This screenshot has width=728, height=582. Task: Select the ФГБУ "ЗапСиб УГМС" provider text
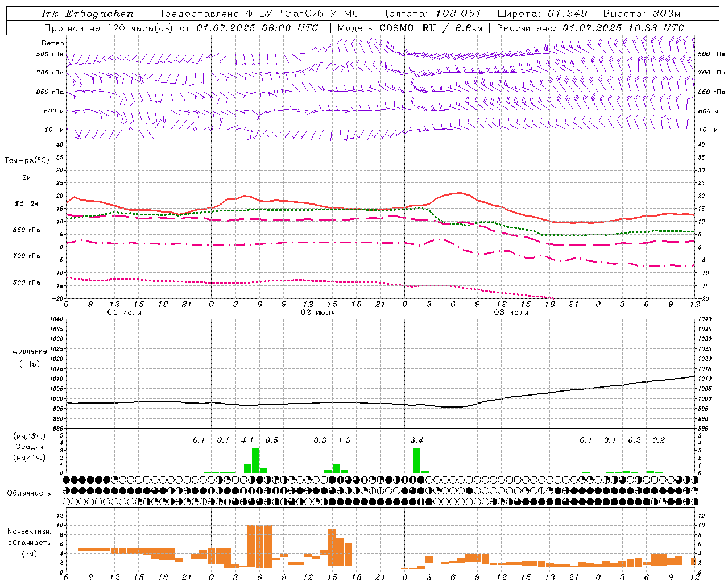click(306, 14)
